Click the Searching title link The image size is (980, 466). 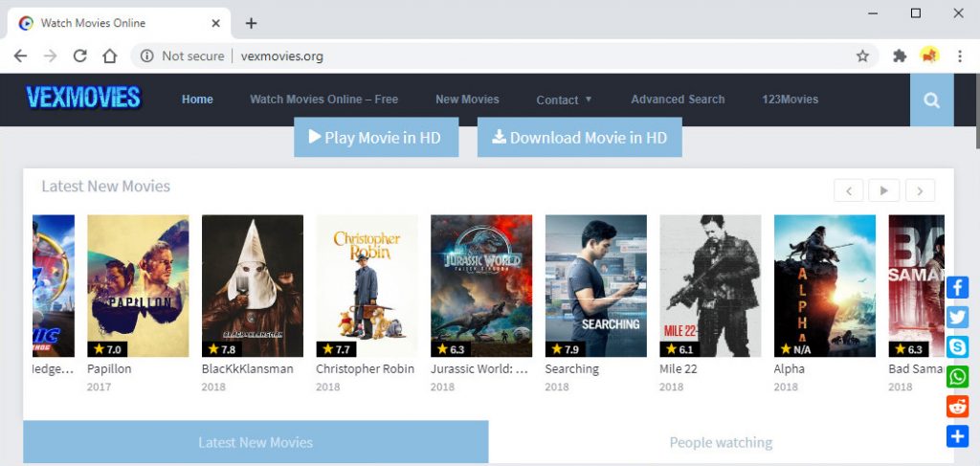click(x=572, y=369)
